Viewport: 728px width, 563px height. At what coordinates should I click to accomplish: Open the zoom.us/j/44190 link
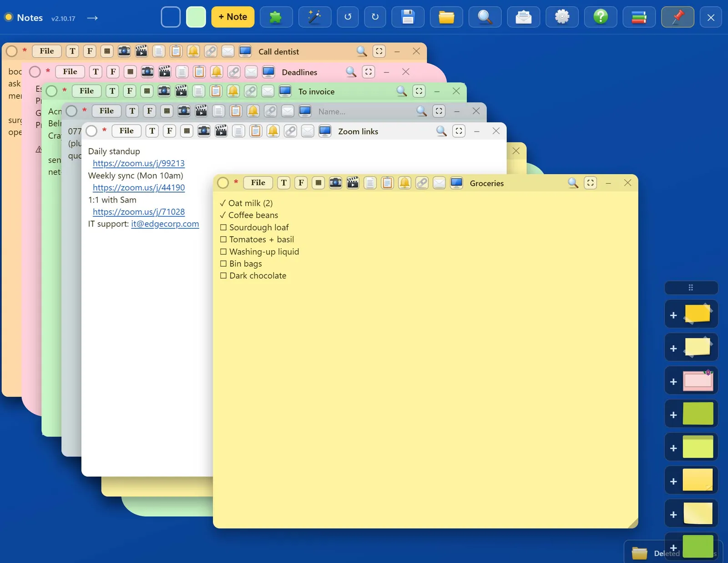tap(139, 188)
